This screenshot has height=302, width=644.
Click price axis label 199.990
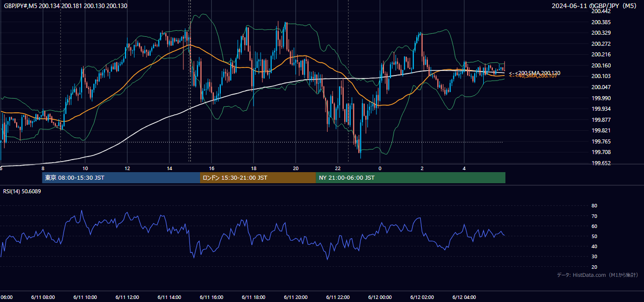pos(601,98)
